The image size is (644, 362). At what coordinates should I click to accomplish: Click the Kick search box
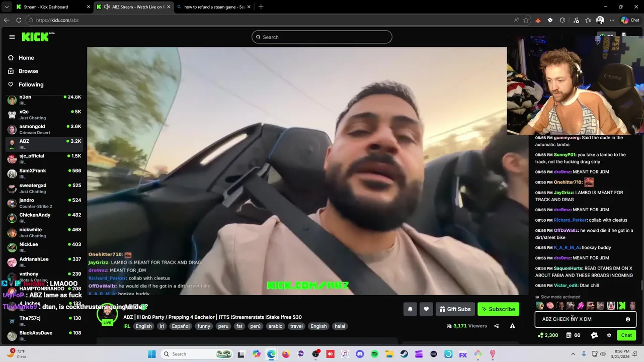pyautogui.click(x=322, y=37)
